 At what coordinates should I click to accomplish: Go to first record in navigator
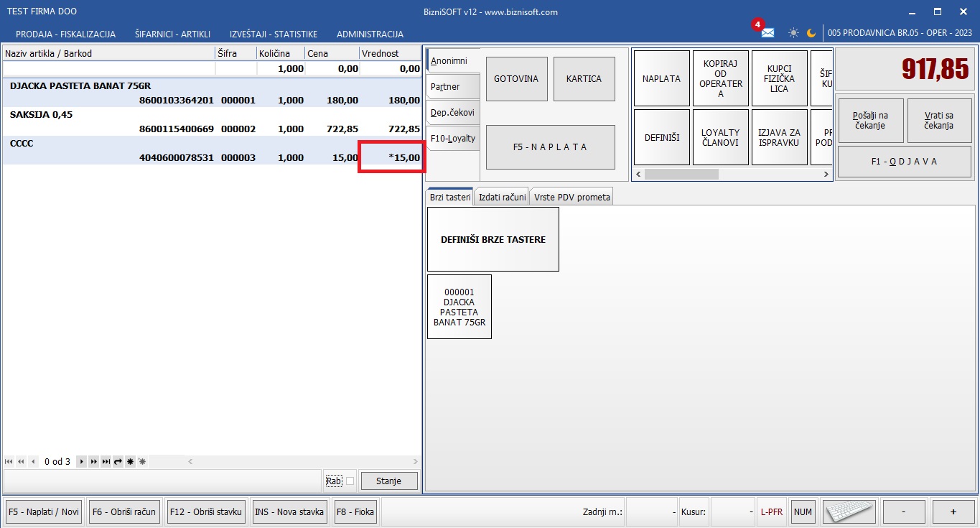(x=9, y=461)
